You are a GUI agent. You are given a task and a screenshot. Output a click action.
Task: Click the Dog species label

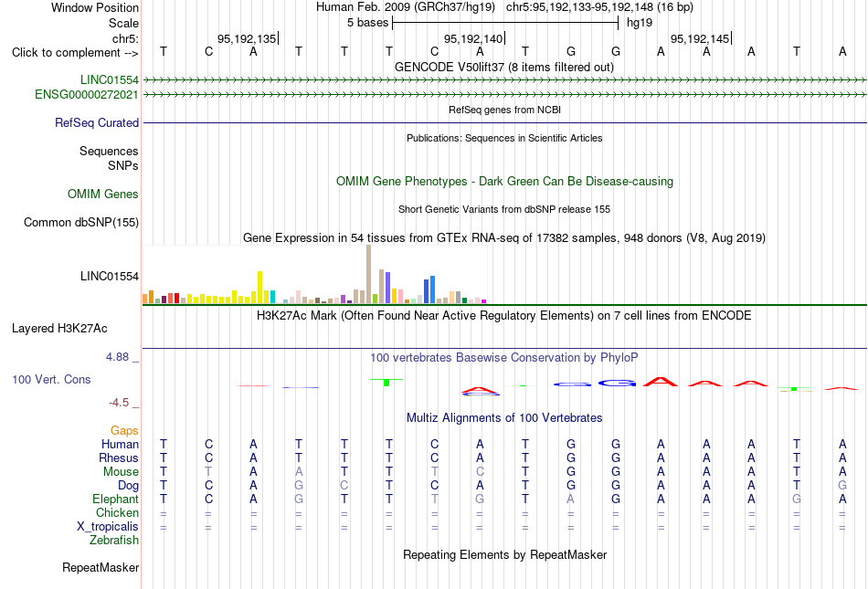[128, 486]
